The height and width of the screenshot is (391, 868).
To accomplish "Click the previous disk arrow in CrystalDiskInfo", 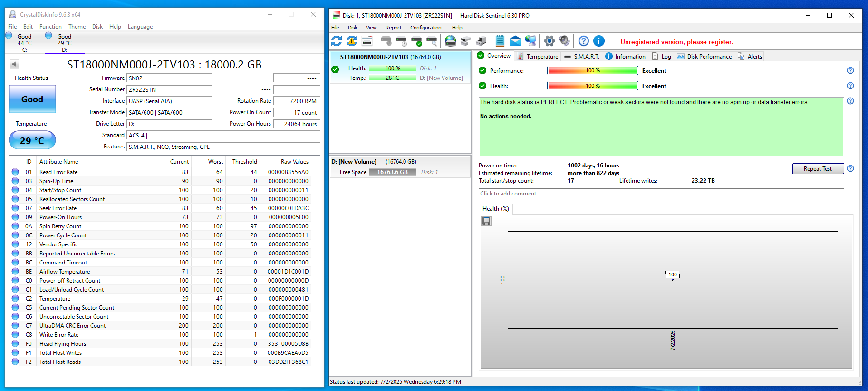I will point(14,64).
